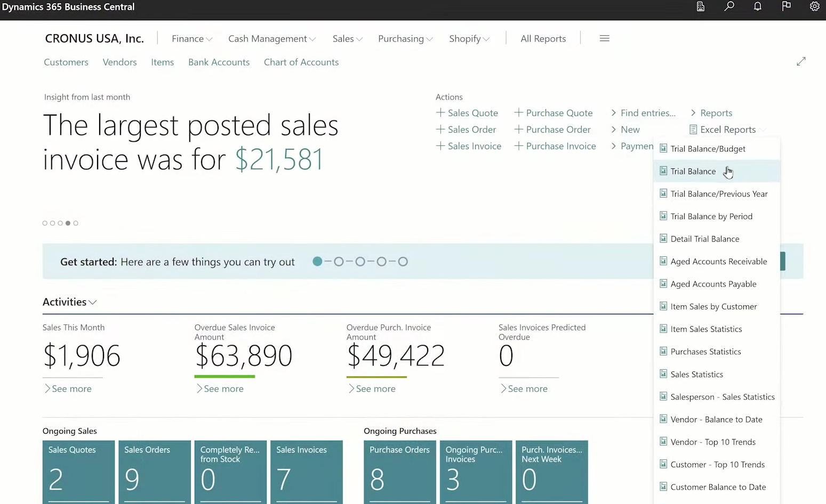
Task: Choose Trial Balance by Period report
Action: point(711,216)
